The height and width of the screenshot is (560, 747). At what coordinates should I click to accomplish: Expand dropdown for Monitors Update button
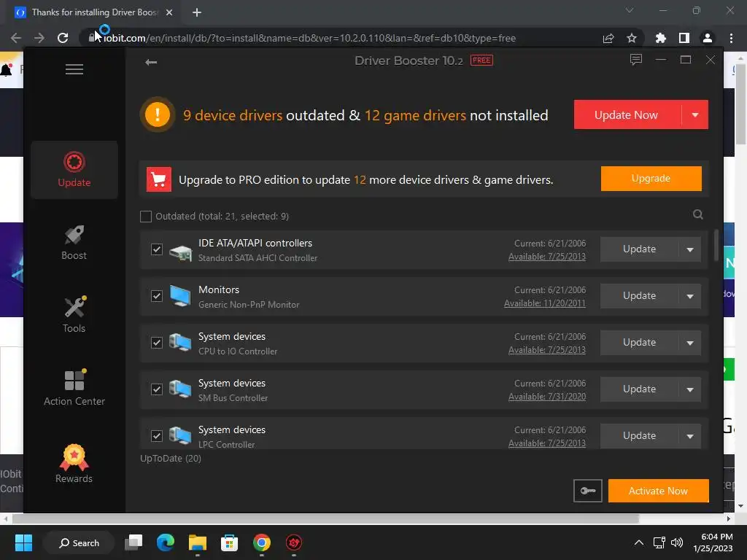pos(690,296)
